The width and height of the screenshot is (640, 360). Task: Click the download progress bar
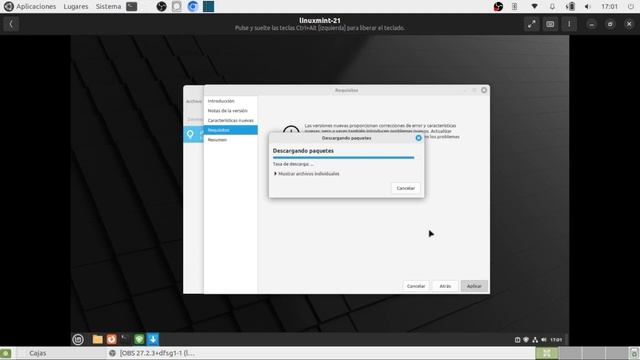tap(343, 158)
